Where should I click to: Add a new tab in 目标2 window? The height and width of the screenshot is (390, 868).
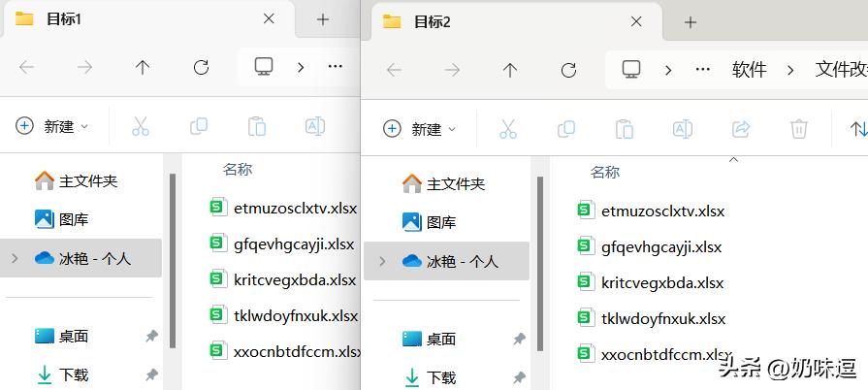(690, 22)
